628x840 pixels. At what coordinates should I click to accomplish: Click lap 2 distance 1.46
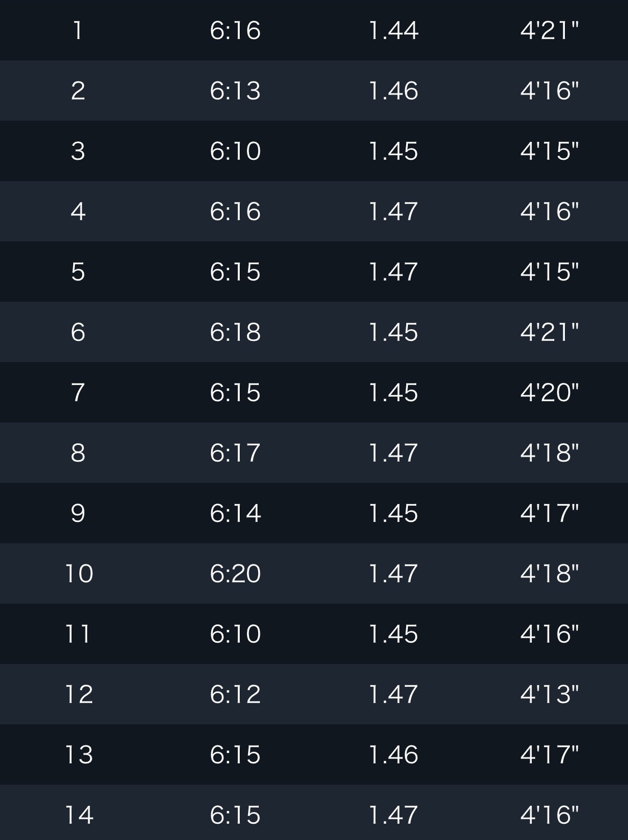(x=393, y=91)
